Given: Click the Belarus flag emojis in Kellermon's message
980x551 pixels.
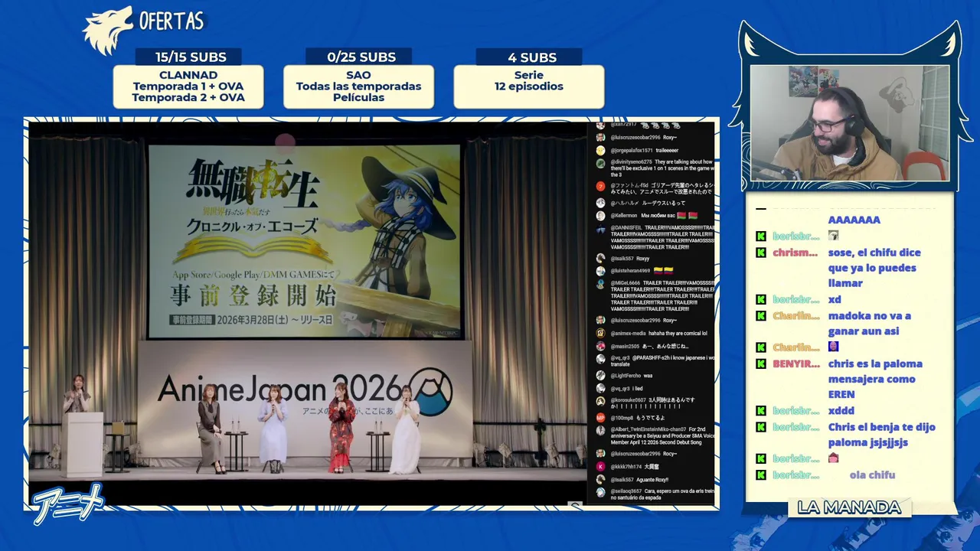Looking at the screenshot, I should pyautogui.click(x=688, y=216).
